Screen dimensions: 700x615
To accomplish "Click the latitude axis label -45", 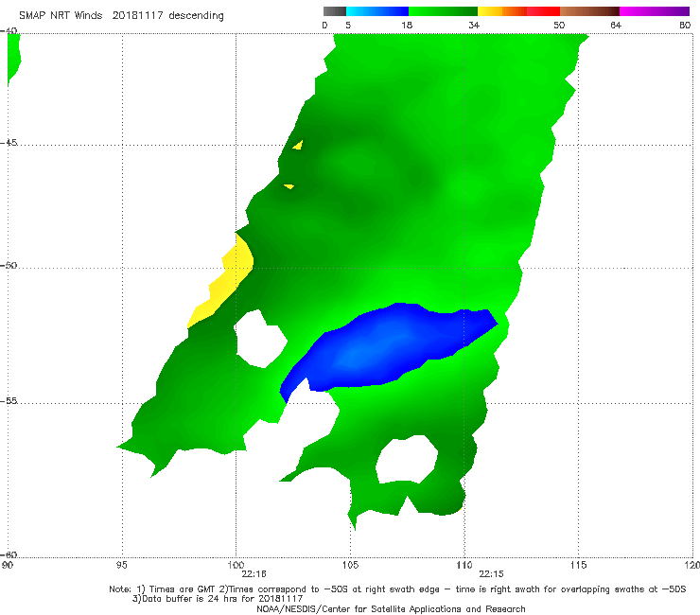I will 9,143.
